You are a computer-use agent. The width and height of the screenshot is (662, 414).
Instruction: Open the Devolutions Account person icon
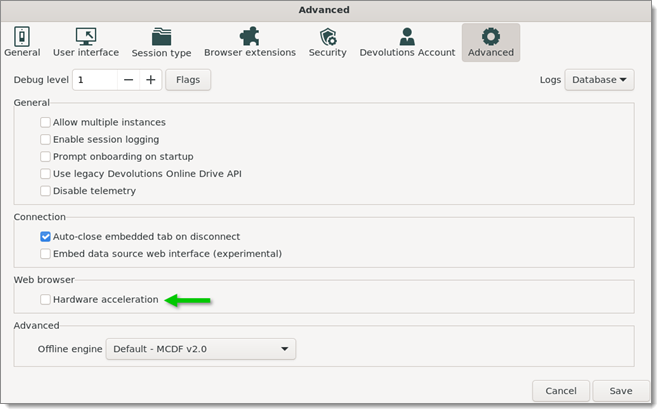407,37
